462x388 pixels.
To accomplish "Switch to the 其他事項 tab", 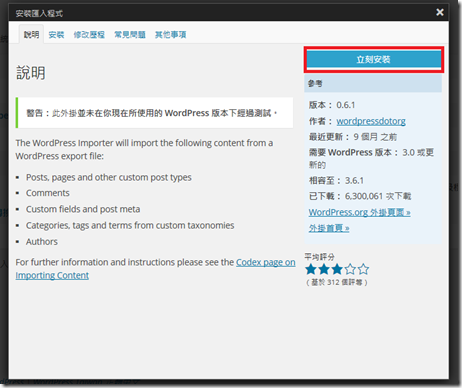I will (170, 34).
